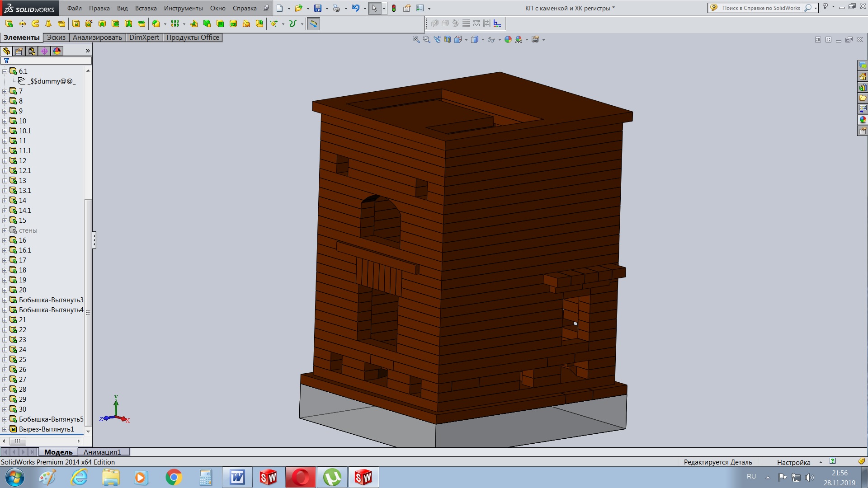Open the Section View tool
The width and height of the screenshot is (868, 488).
point(447,40)
